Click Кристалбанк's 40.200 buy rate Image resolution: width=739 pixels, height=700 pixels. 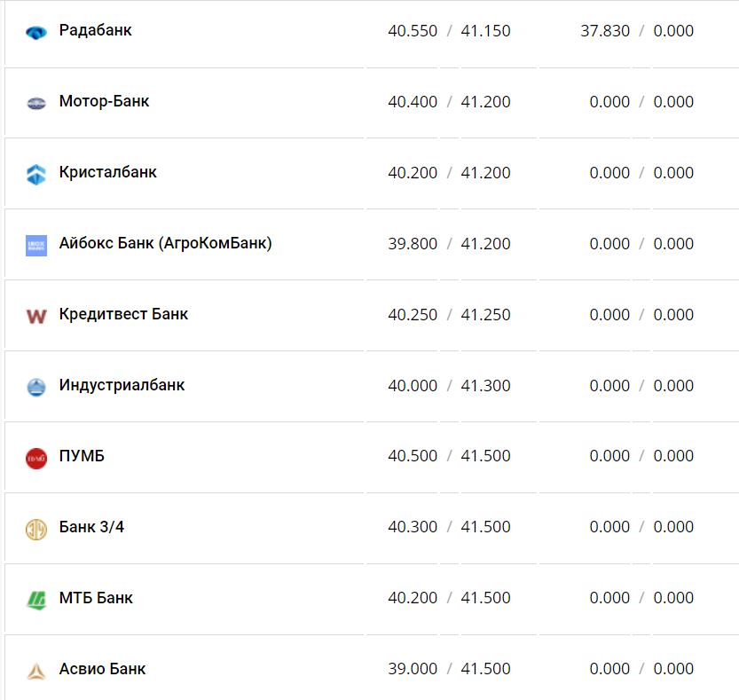coord(413,173)
